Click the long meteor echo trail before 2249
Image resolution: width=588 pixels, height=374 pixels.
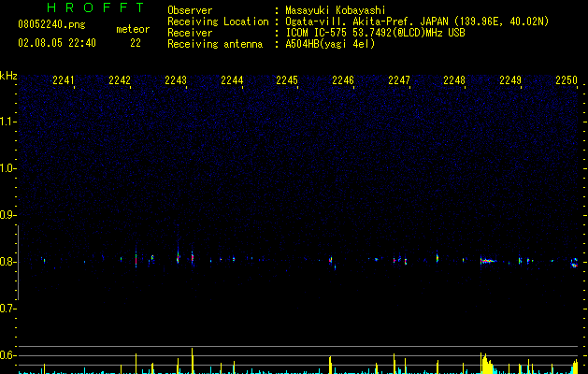(x=488, y=261)
